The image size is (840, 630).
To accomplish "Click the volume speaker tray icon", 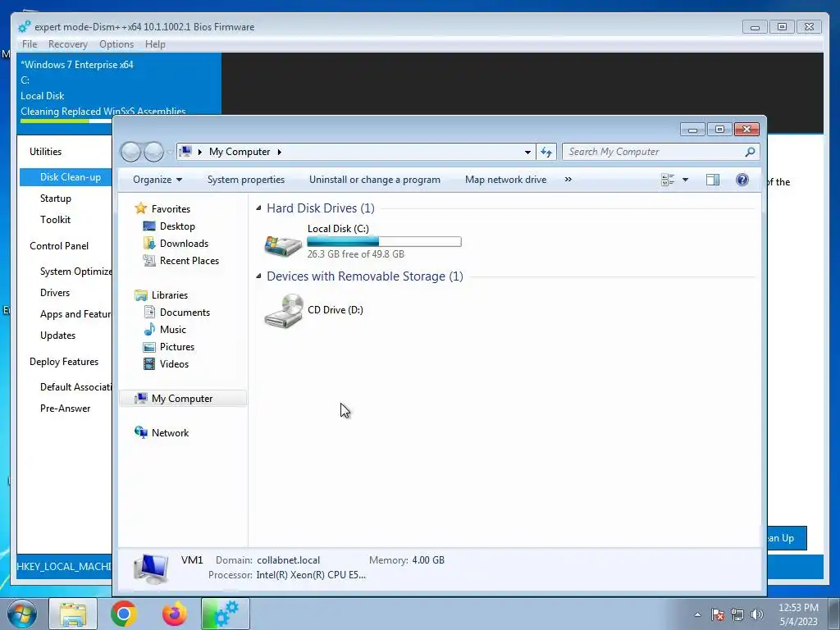I will (x=756, y=614).
